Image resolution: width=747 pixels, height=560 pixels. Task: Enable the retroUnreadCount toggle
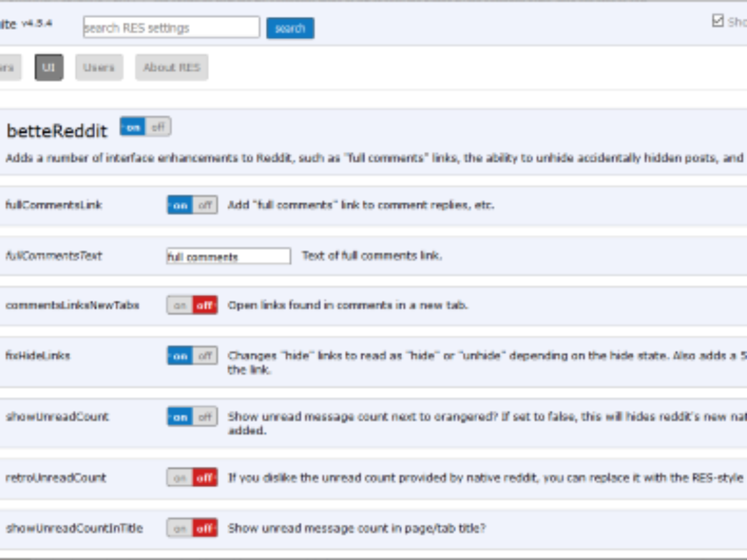click(x=192, y=477)
